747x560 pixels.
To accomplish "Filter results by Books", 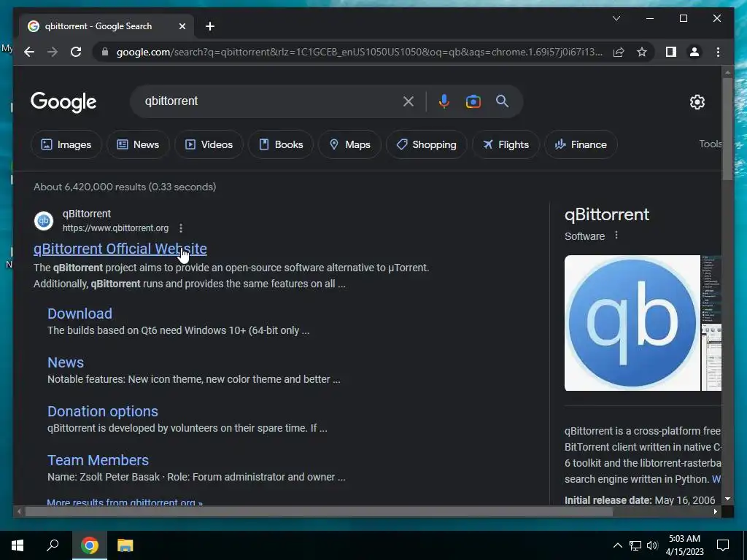I will point(281,144).
